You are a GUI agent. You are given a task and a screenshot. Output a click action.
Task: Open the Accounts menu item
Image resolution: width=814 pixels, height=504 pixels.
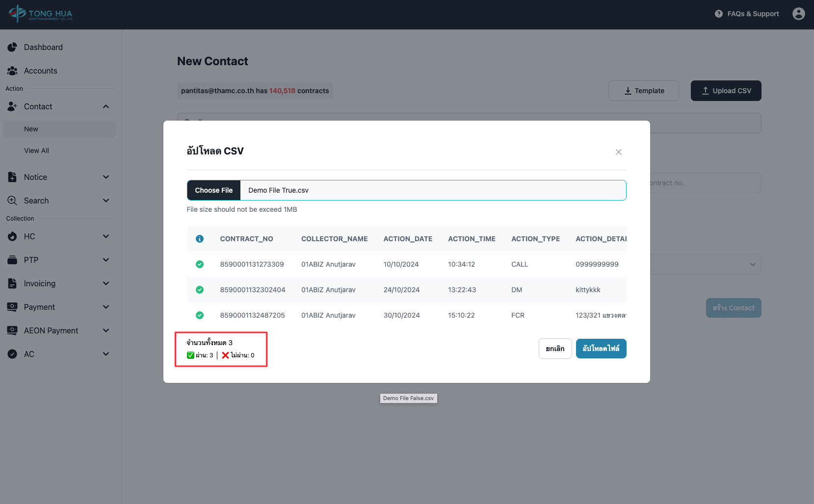point(59,71)
